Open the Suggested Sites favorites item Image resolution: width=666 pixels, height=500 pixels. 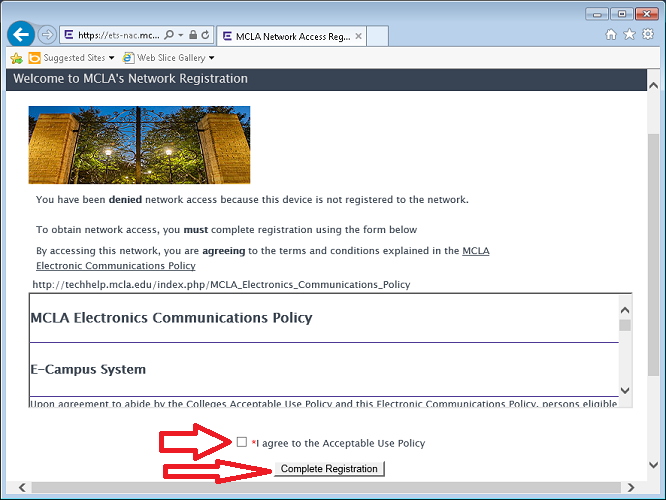click(68, 58)
